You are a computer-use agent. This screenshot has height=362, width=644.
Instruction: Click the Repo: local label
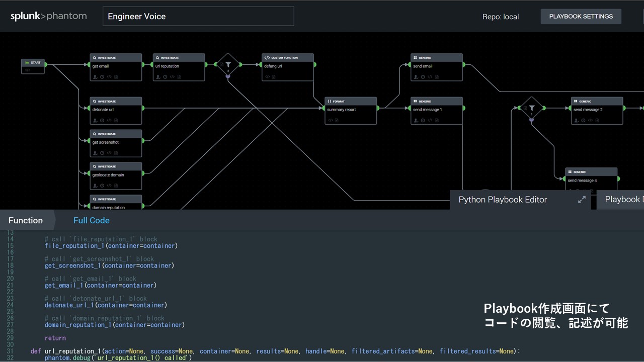click(x=501, y=17)
